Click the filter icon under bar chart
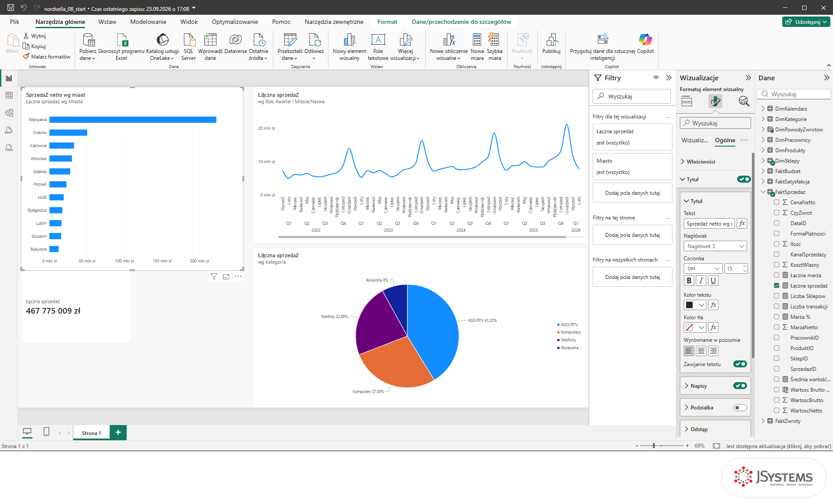This screenshot has width=833, height=504. (x=214, y=276)
